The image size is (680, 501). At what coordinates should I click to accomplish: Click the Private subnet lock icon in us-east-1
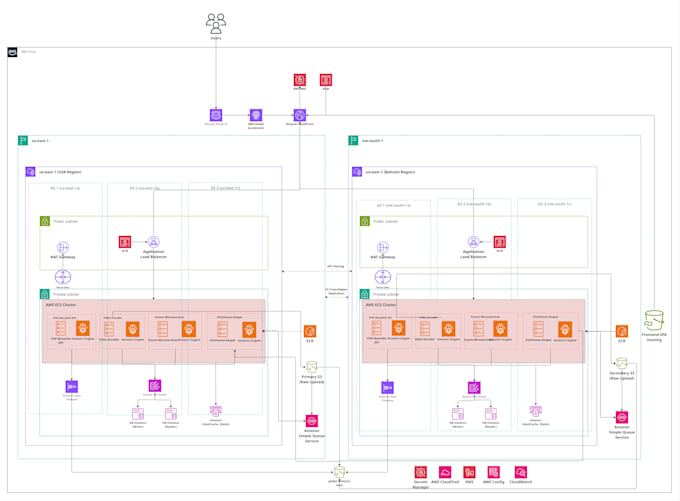pos(45,294)
